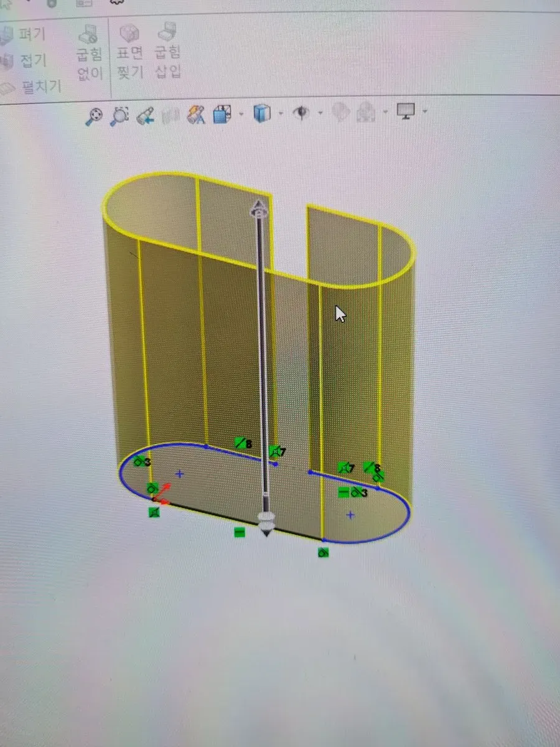Screen dimensions: 560x747
Task: Click the 펴기 (Unfold) command
Action: pyautogui.click(x=25, y=35)
